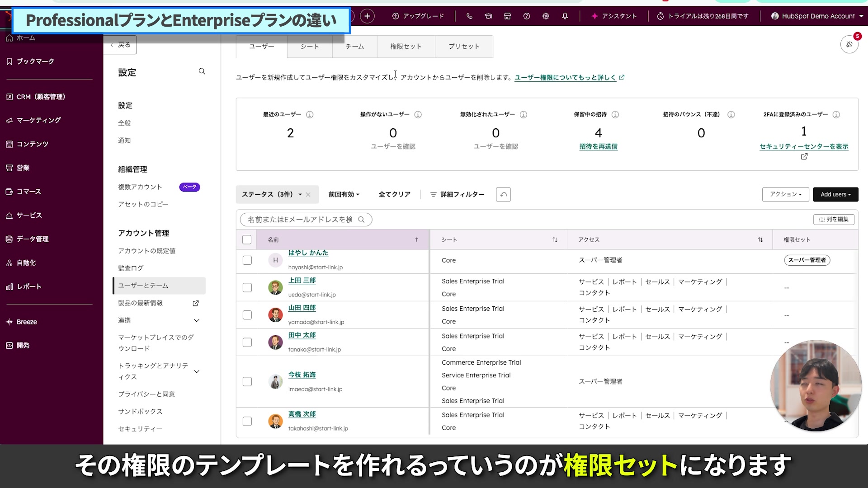Click the search icon next to 設定
The width and height of the screenshot is (868, 488).
point(202,71)
